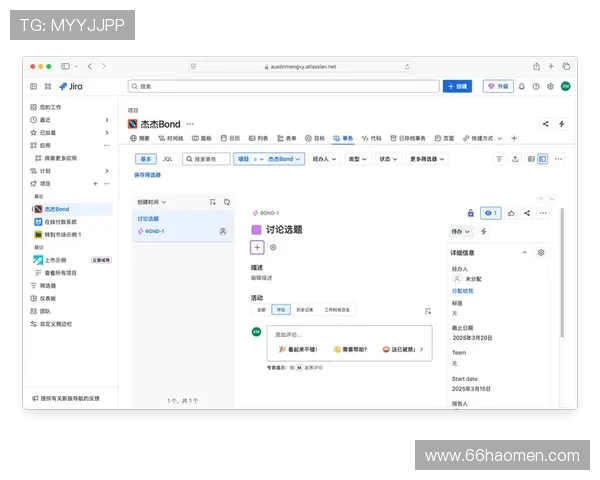
Task: Show 全部 activity
Action: (x=261, y=310)
